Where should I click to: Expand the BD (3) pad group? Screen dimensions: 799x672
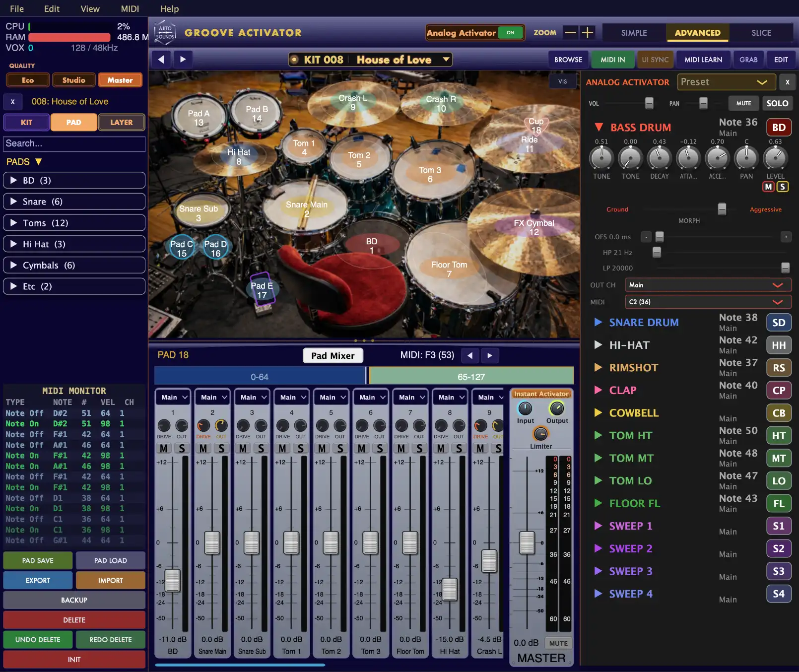[x=74, y=181]
